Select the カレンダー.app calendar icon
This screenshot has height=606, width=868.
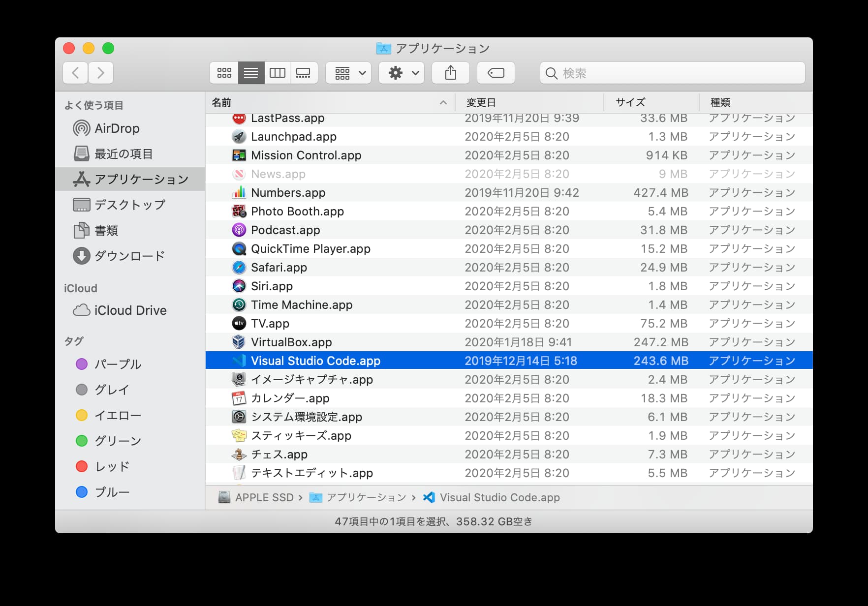click(x=239, y=398)
